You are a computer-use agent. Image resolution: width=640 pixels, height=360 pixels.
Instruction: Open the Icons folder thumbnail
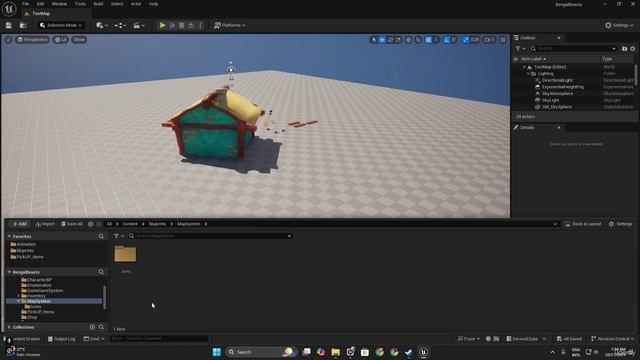click(125, 254)
